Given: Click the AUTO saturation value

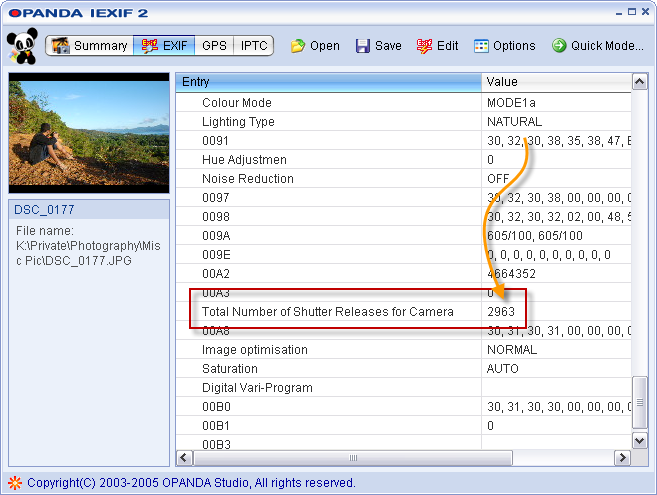Looking at the screenshot, I should click(502, 369).
